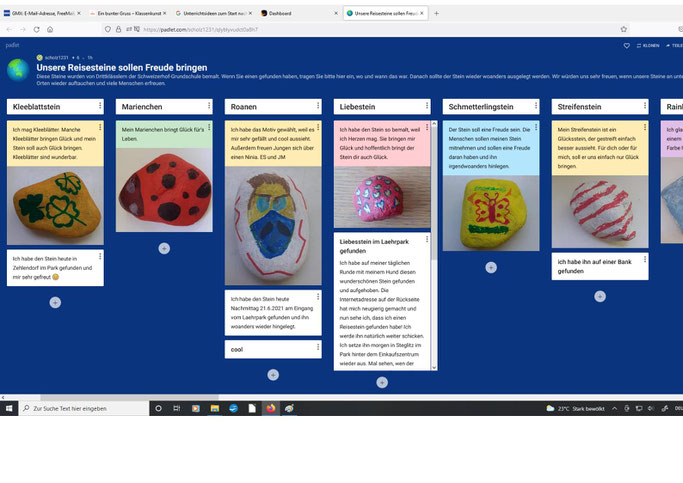683x483 pixels.
Task: Show hidden system tray icons
Action: (614, 408)
